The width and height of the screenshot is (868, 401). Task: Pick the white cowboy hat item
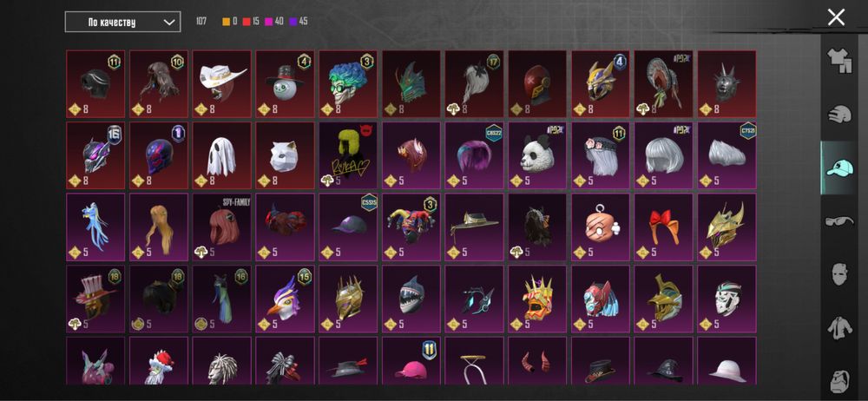(221, 84)
